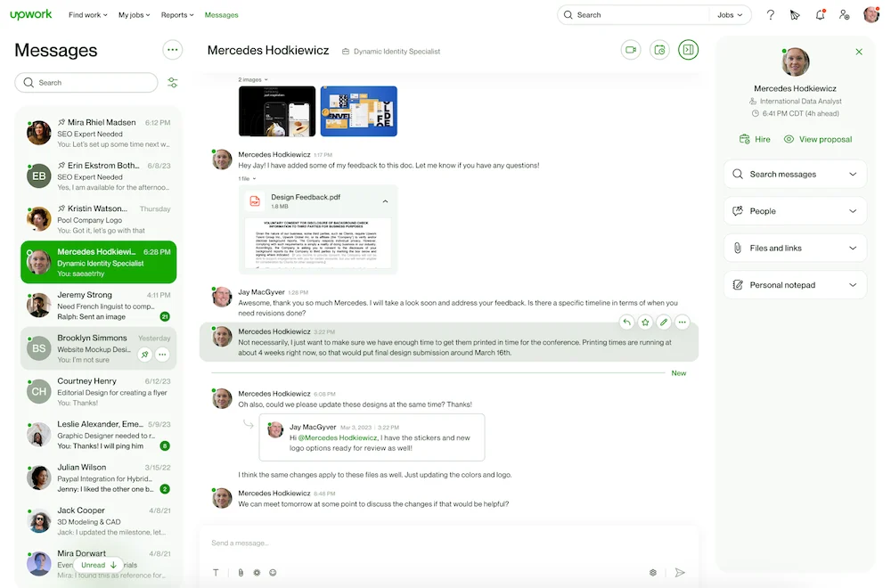Image resolution: width=891 pixels, height=588 pixels.
Task: Pin the Brooklyn Simmons conversation
Action: (x=144, y=355)
